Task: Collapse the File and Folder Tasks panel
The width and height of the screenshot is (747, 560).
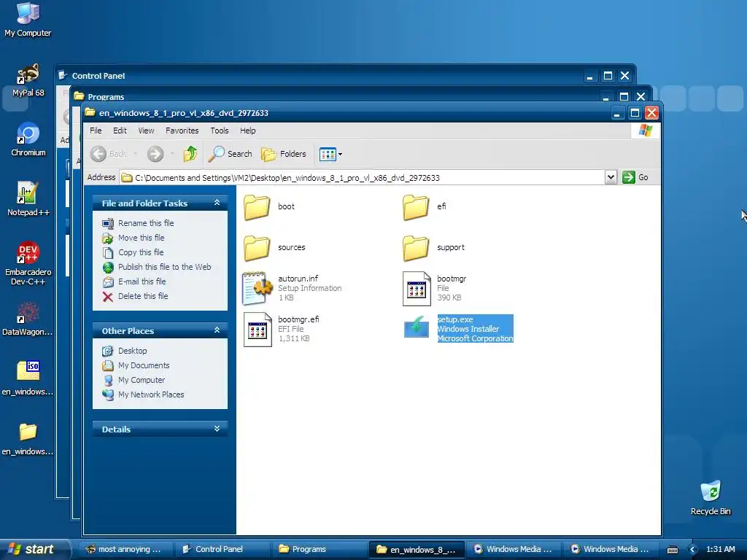Action: [x=217, y=203]
